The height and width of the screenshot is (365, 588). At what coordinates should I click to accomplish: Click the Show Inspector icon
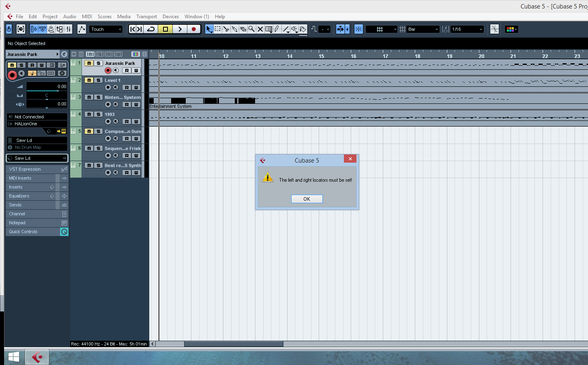(34, 29)
